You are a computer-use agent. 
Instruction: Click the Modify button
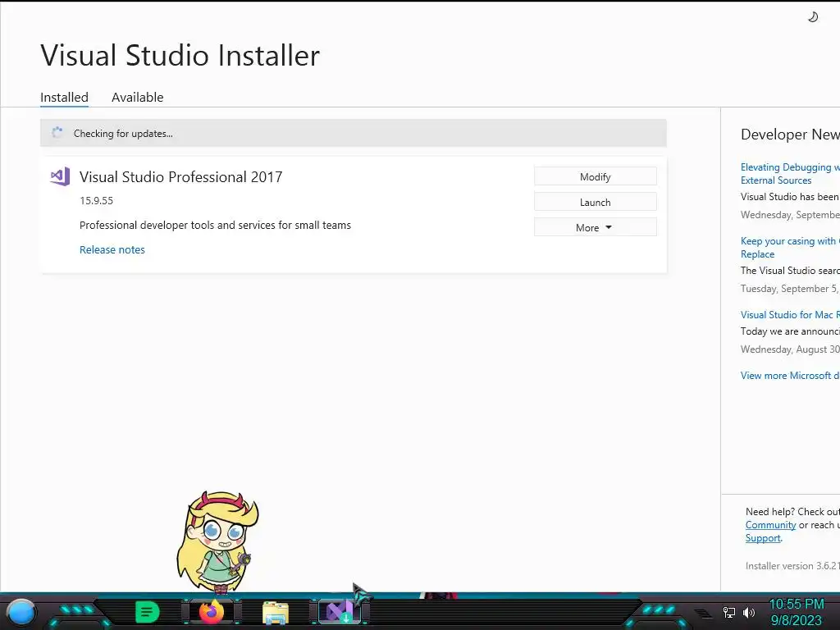click(596, 177)
